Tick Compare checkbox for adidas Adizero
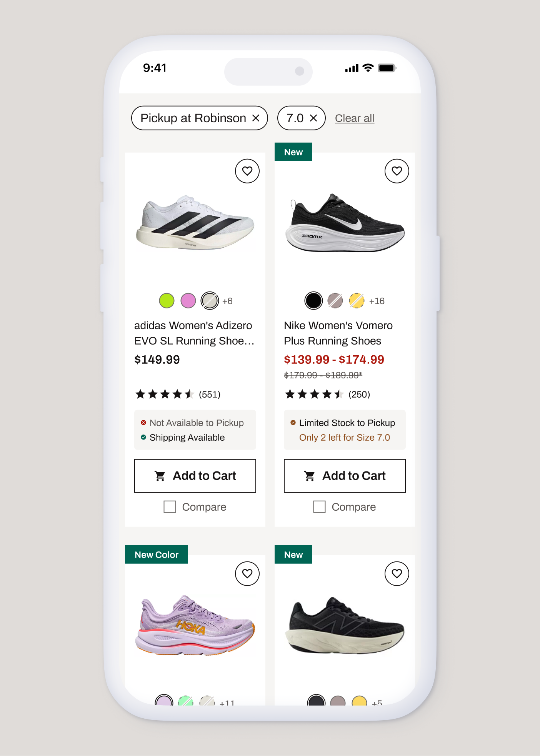This screenshot has height=756, width=540. (170, 507)
